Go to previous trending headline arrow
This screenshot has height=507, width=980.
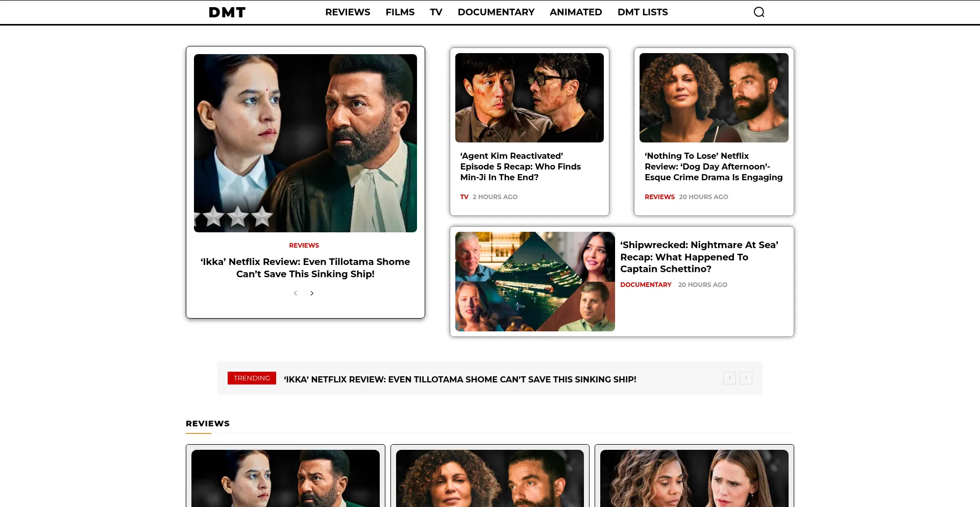point(729,378)
